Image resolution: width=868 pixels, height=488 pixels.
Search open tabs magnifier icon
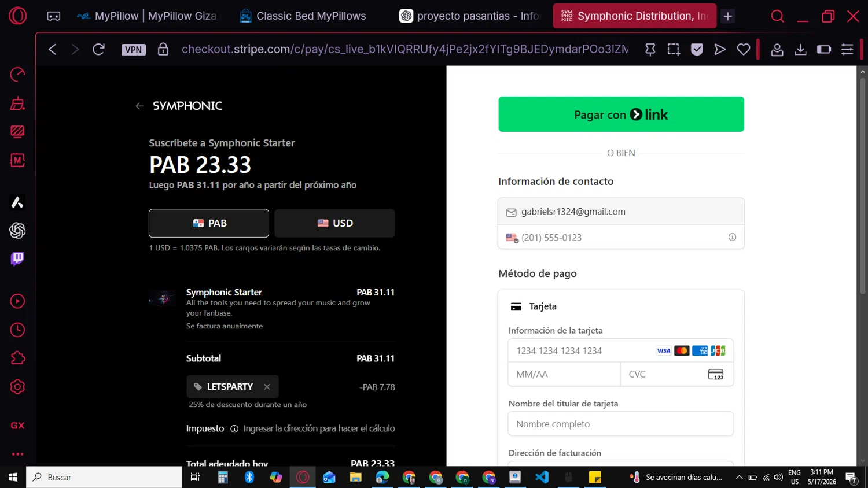(778, 16)
